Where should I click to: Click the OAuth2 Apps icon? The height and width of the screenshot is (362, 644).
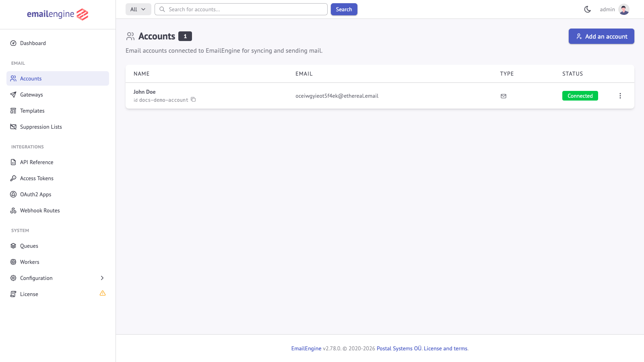point(13,194)
